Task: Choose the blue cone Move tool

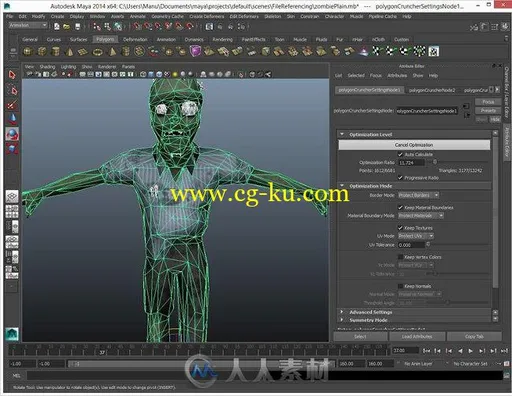Action: (x=12, y=119)
